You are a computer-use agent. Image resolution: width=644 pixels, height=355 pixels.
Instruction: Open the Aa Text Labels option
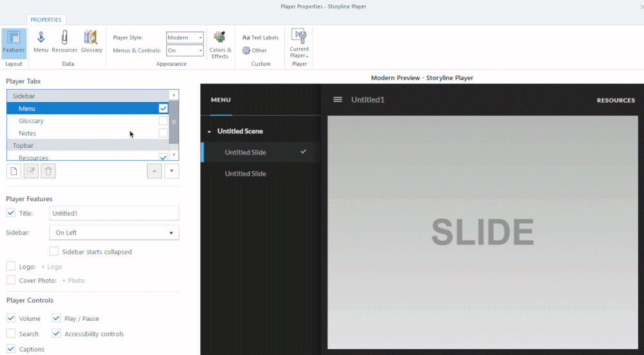(x=260, y=37)
